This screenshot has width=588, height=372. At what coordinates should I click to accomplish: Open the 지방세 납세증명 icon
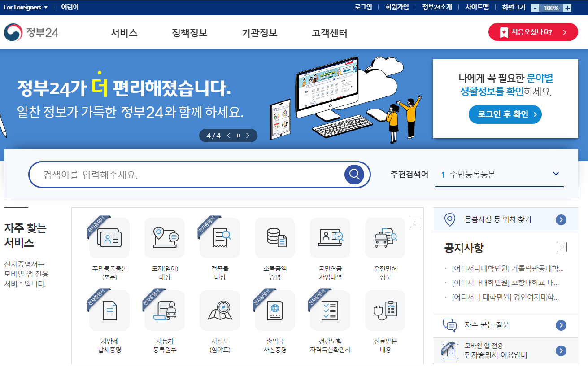tap(109, 311)
